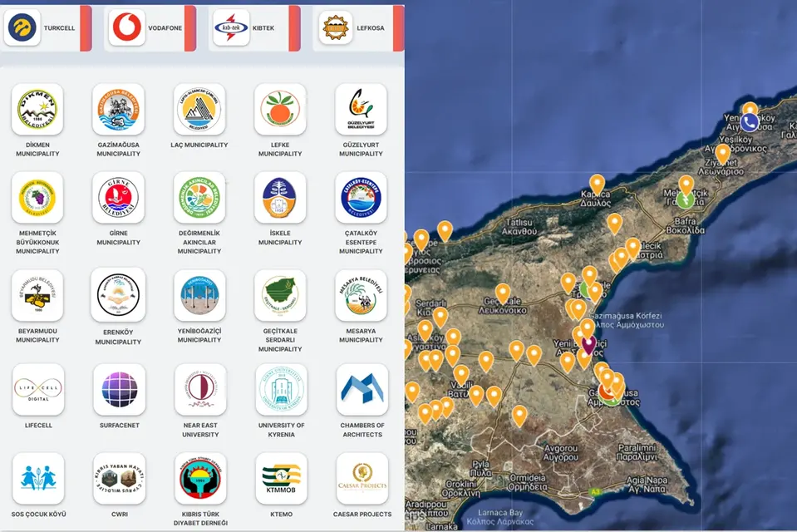Open the Vodafone logo tile

click(x=126, y=27)
